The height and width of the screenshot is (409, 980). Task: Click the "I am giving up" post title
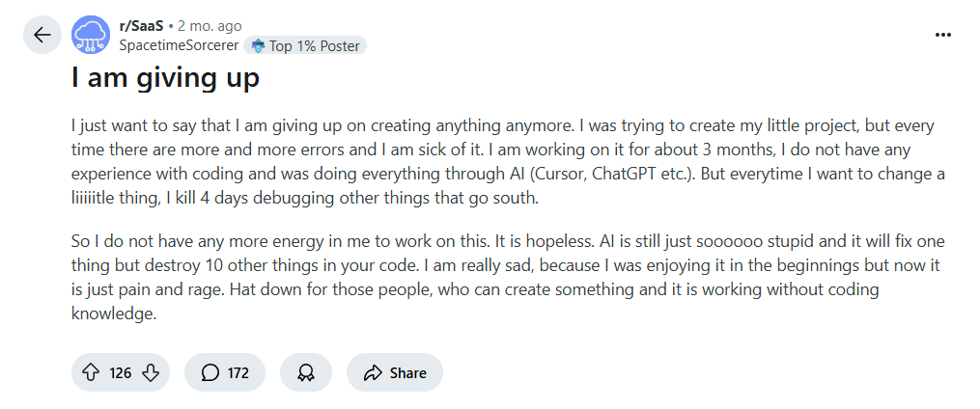[165, 79]
